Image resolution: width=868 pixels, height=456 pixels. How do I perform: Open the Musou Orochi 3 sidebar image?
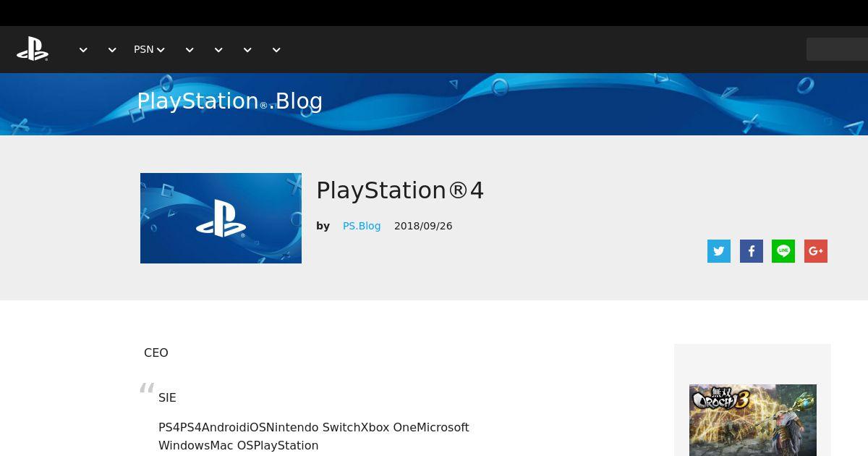pos(753,420)
